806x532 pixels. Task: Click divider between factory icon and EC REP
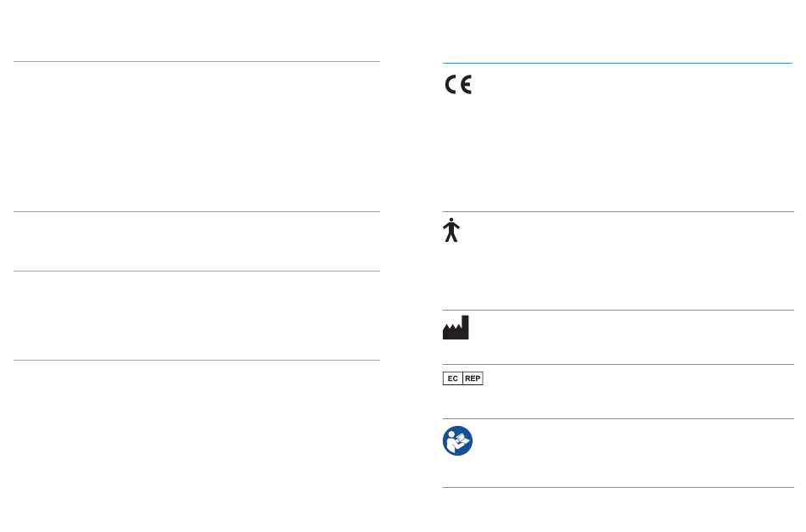[x=618, y=365]
